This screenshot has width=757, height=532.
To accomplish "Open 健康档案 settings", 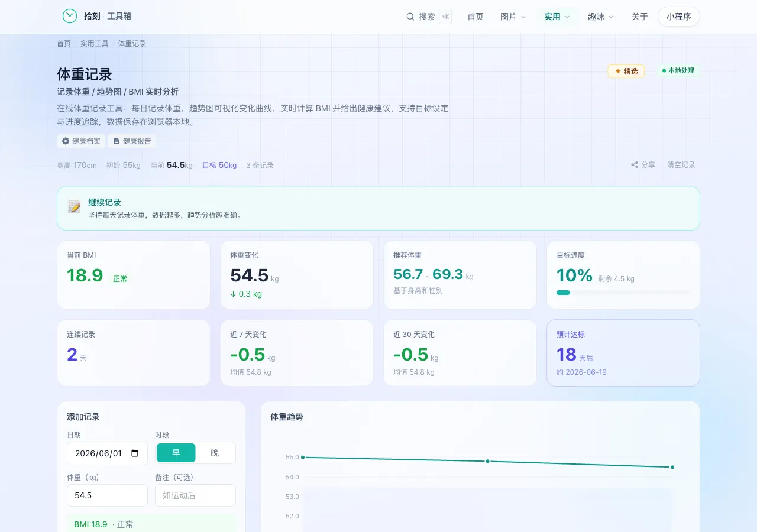I will [81, 141].
